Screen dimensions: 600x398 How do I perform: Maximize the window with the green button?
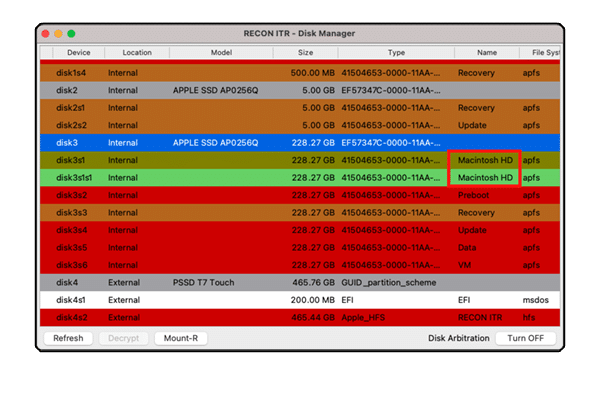pyautogui.click(x=71, y=34)
